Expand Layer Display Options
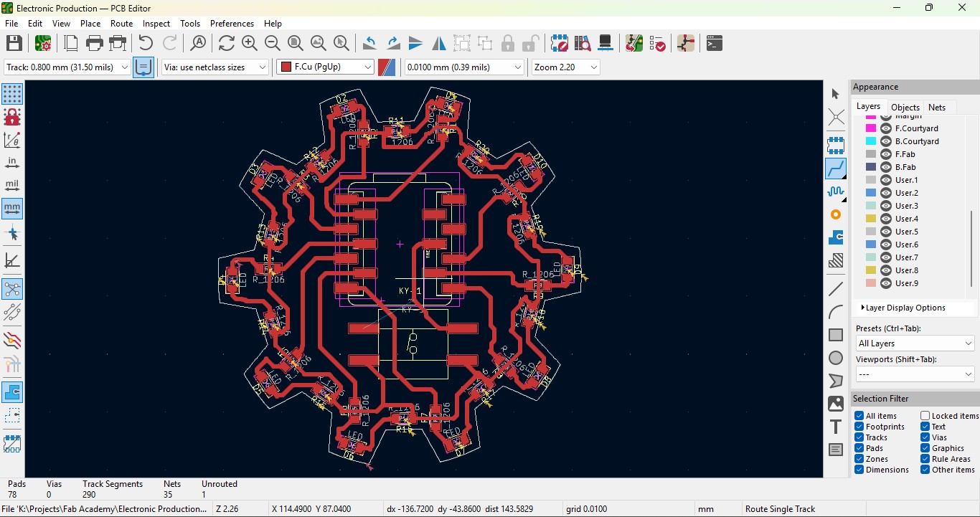The width and height of the screenshot is (980, 517). tap(903, 308)
